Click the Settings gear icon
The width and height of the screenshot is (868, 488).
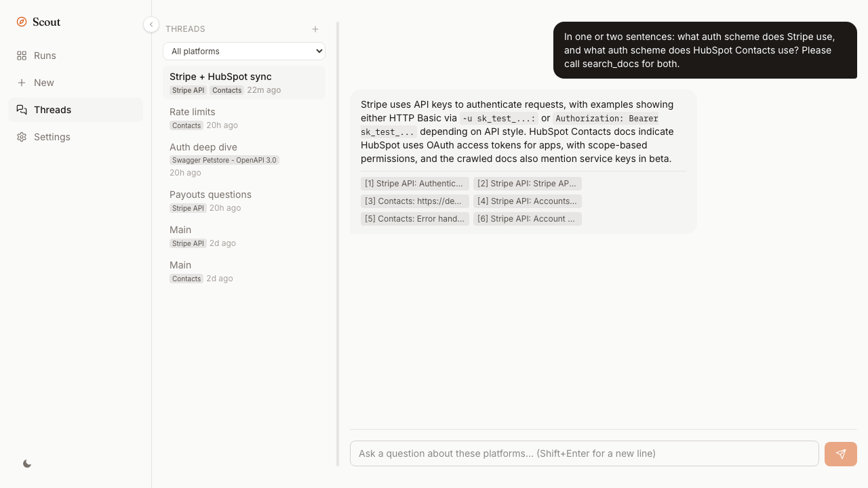click(x=22, y=137)
